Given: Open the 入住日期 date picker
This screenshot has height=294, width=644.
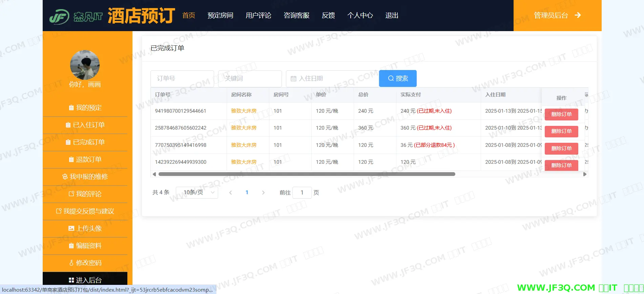Looking at the screenshot, I should (332, 78).
